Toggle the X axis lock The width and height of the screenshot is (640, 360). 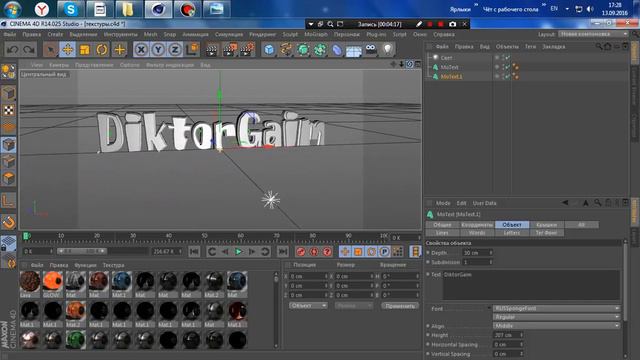pos(141,50)
